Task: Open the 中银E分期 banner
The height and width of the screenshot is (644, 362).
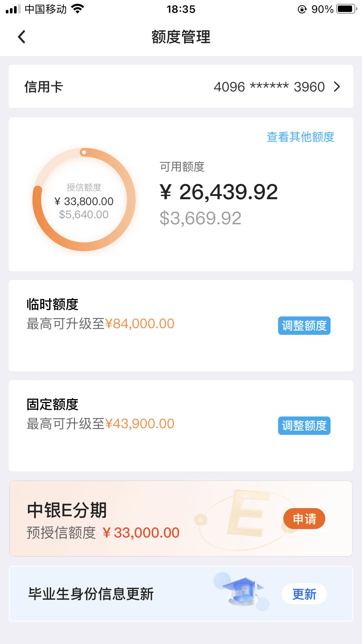Action: pyautogui.click(x=181, y=519)
